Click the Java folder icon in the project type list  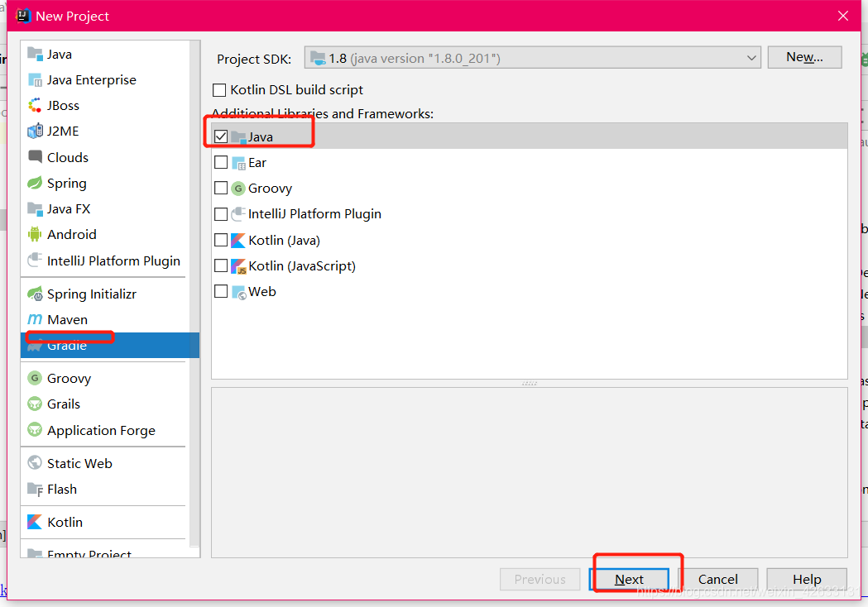(x=35, y=55)
